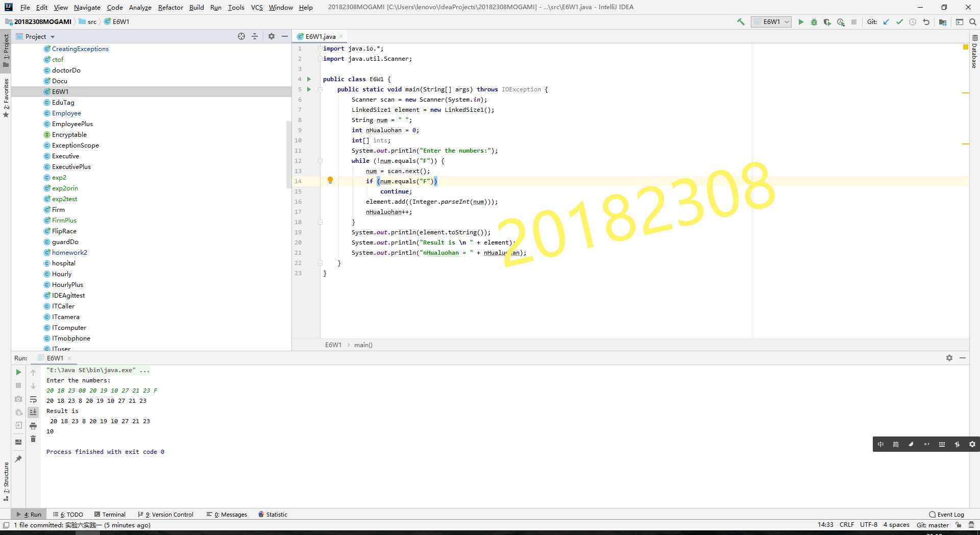
Task: Open the TODO tool window
Action: pyautogui.click(x=68, y=514)
